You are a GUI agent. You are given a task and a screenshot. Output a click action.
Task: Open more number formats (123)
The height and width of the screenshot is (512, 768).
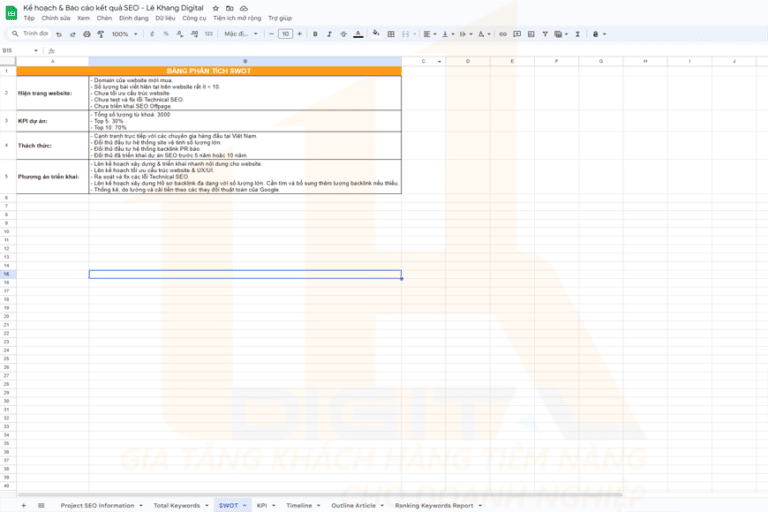pos(209,34)
